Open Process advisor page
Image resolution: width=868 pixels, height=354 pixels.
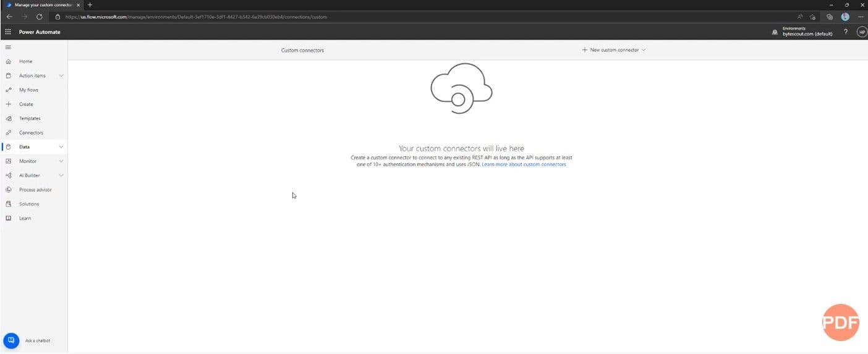point(35,190)
